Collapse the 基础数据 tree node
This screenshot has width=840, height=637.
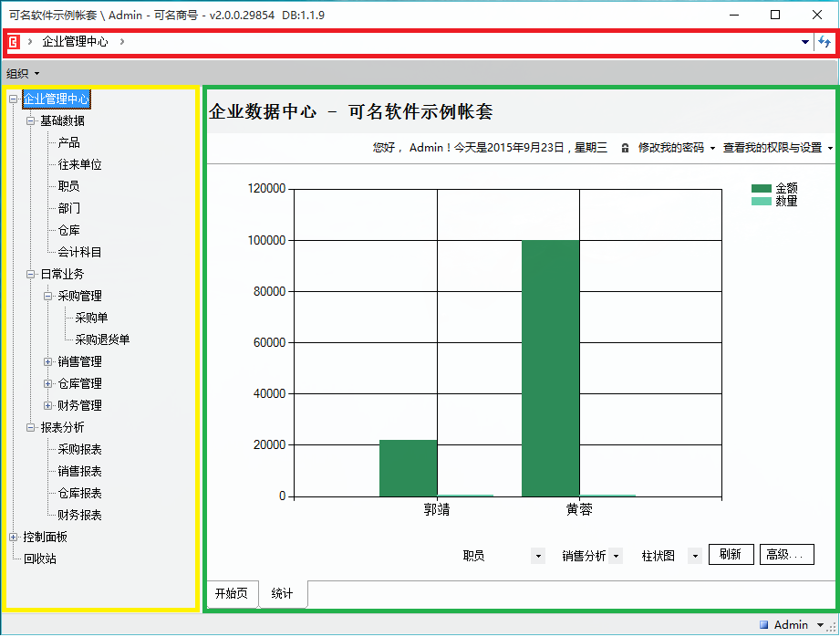tap(30, 120)
